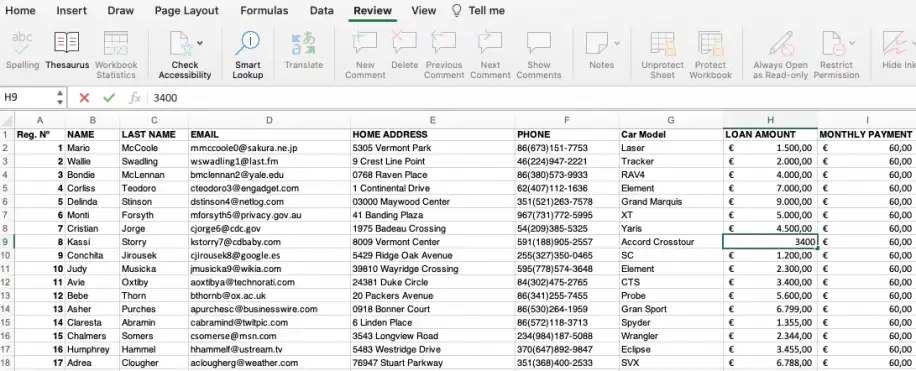
Task: Open the Formulas tab
Action: coord(264,11)
